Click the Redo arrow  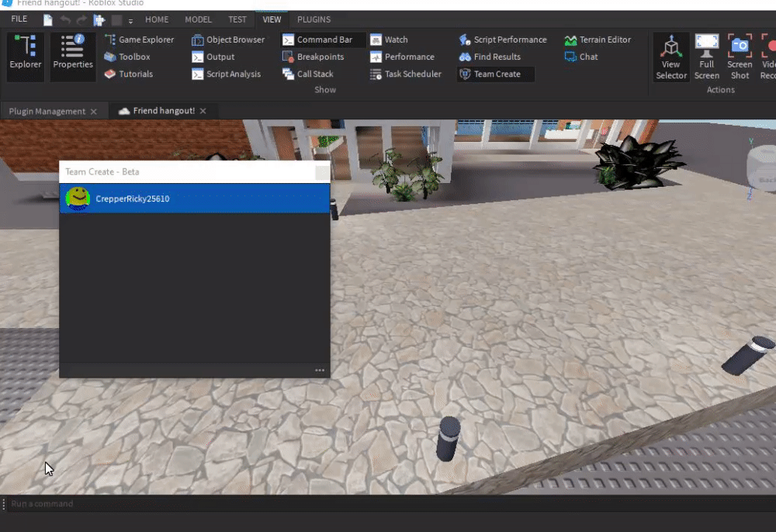(81, 20)
